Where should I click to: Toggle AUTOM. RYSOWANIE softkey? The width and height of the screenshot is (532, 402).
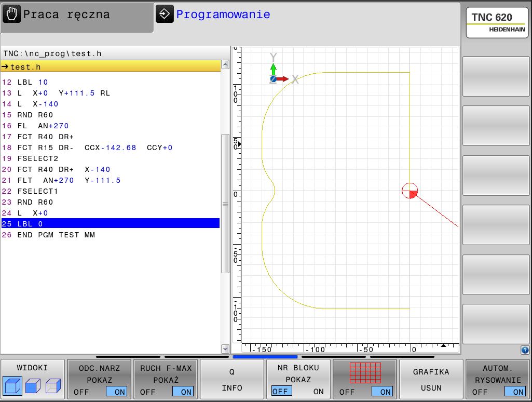click(497, 379)
